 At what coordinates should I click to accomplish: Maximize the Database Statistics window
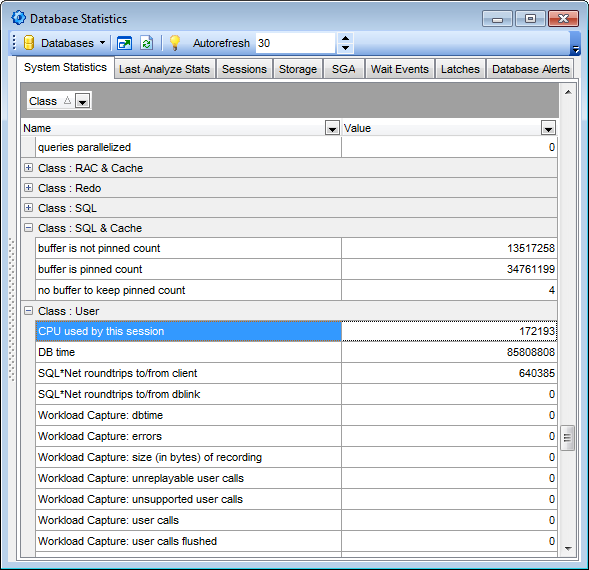point(530,19)
